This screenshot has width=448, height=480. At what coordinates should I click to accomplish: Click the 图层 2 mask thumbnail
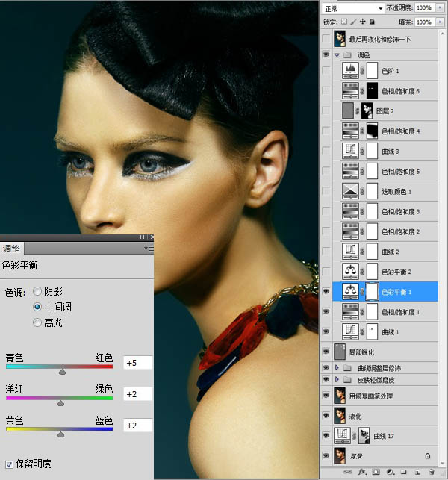coord(367,110)
